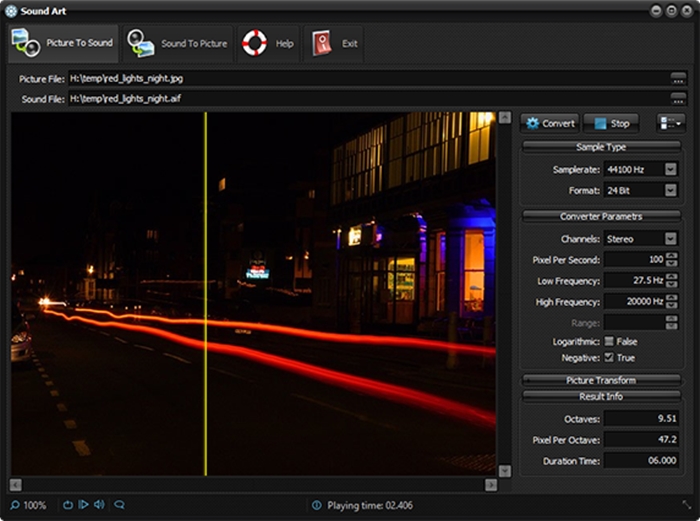
Task: Toggle the Logarithmic checkbox
Action: click(609, 342)
